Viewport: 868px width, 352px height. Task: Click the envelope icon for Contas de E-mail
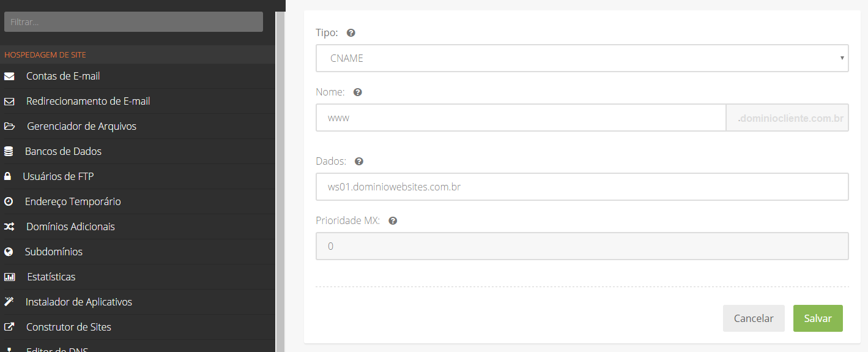point(9,77)
